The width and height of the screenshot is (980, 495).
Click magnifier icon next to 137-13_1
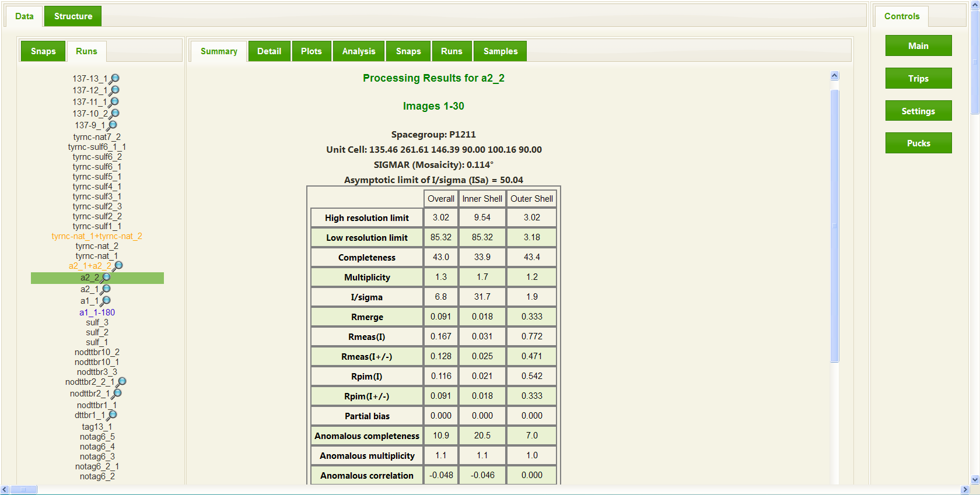coord(114,79)
